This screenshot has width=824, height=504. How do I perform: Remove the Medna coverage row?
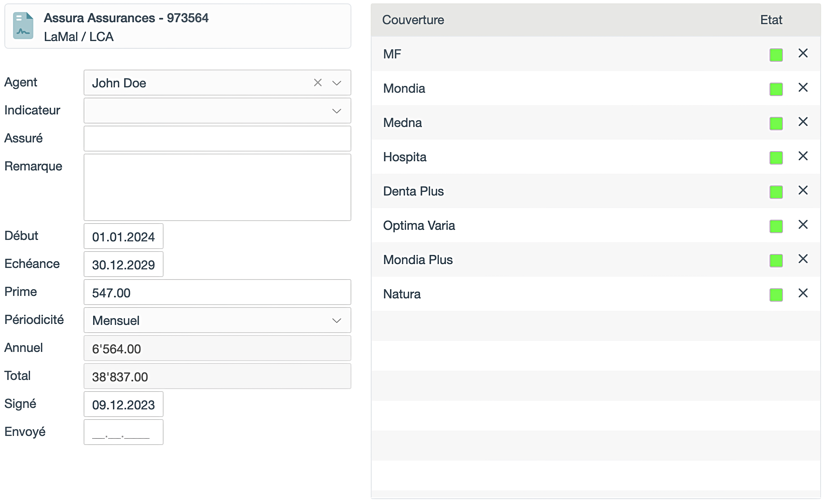(803, 122)
